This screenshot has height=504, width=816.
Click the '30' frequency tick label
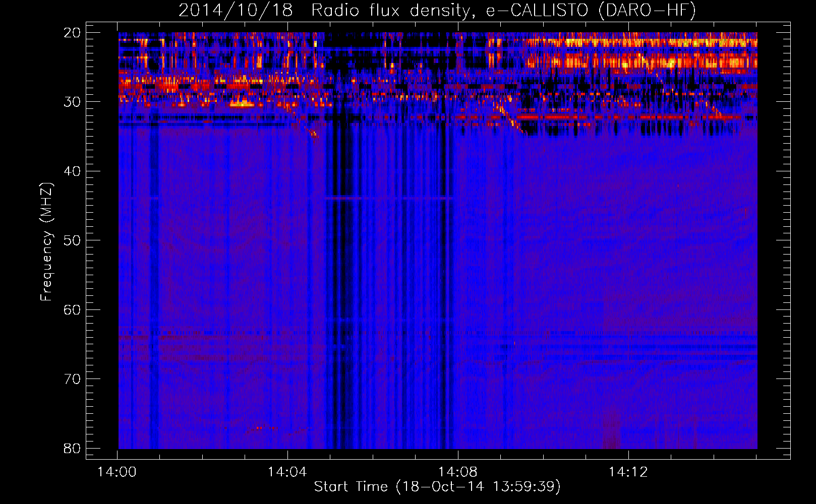pyautogui.click(x=72, y=102)
